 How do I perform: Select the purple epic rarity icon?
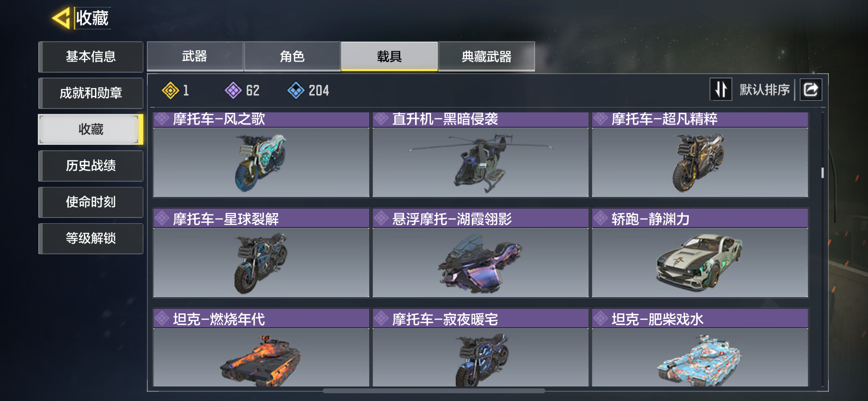233,90
